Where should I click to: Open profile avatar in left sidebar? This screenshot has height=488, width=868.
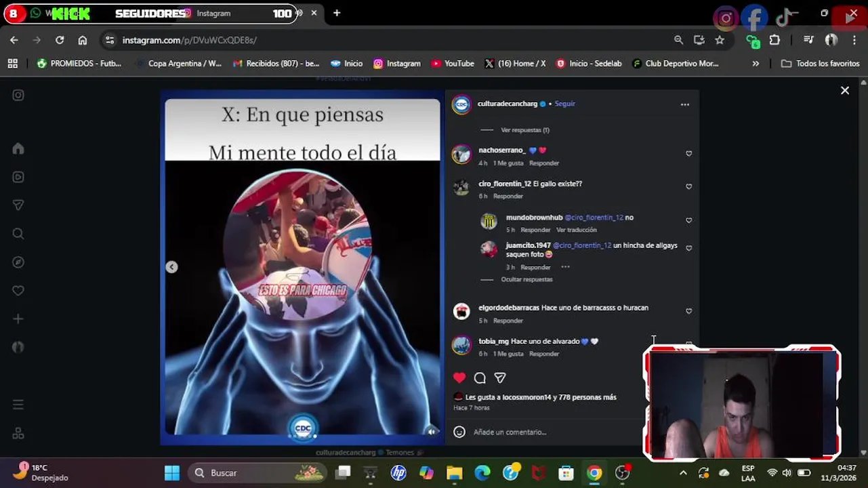tap(18, 347)
